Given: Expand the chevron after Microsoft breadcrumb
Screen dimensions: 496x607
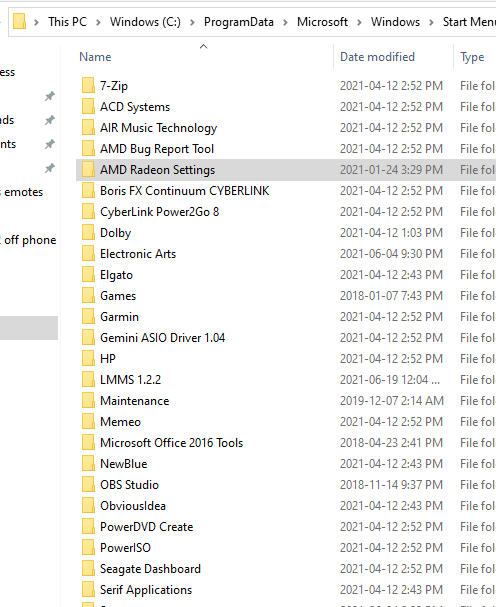Looking at the screenshot, I should (359, 22).
